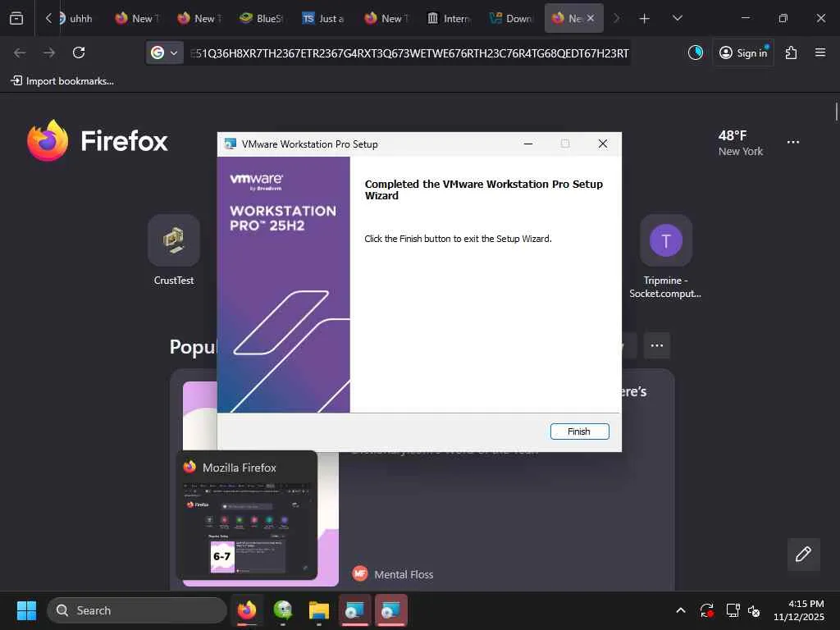This screenshot has height=630, width=840.
Task: Open the circular toolbar icon beside Sign in
Action: pos(696,52)
